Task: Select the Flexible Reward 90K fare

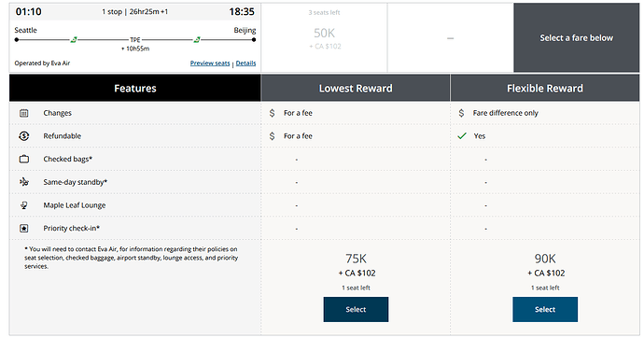Action: click(x=545, y=310)
